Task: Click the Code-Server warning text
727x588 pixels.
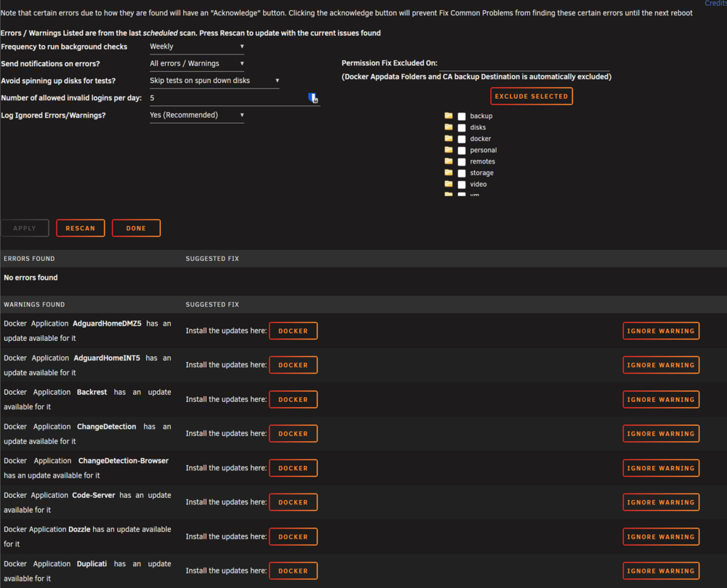Action: [87, 502]
